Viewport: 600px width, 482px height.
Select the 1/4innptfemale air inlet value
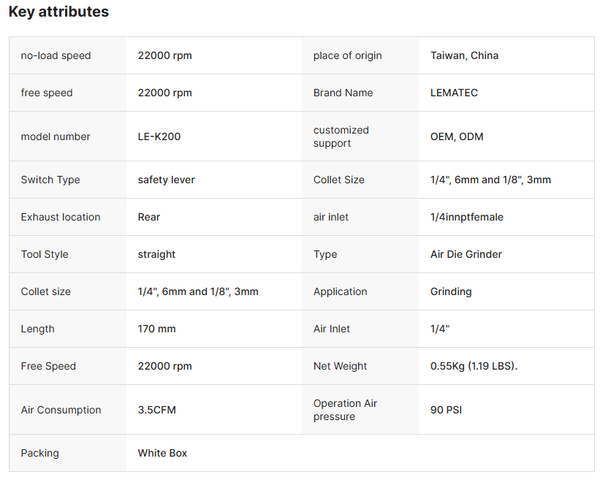(467, 217)
